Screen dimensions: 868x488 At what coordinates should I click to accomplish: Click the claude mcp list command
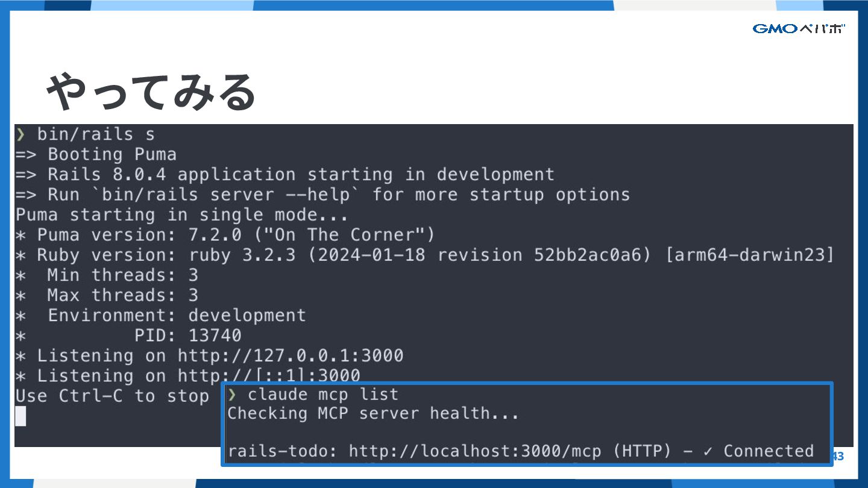[x=322, y=395]
